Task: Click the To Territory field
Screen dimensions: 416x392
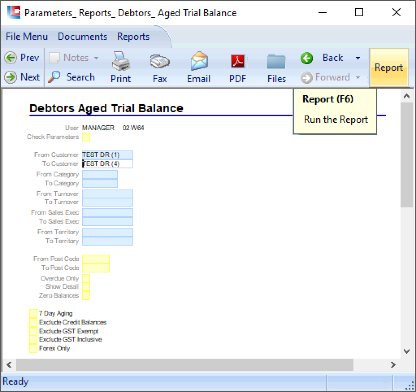Action: [107, 241]
